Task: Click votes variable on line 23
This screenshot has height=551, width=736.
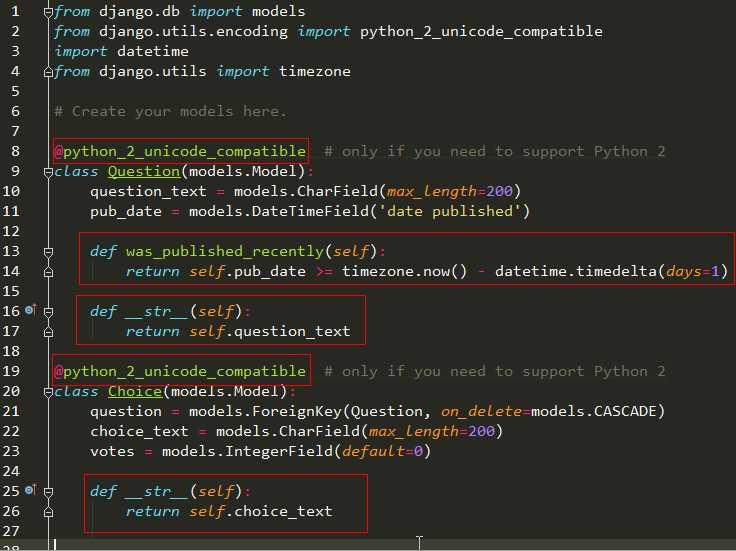Action: (112, 452)
